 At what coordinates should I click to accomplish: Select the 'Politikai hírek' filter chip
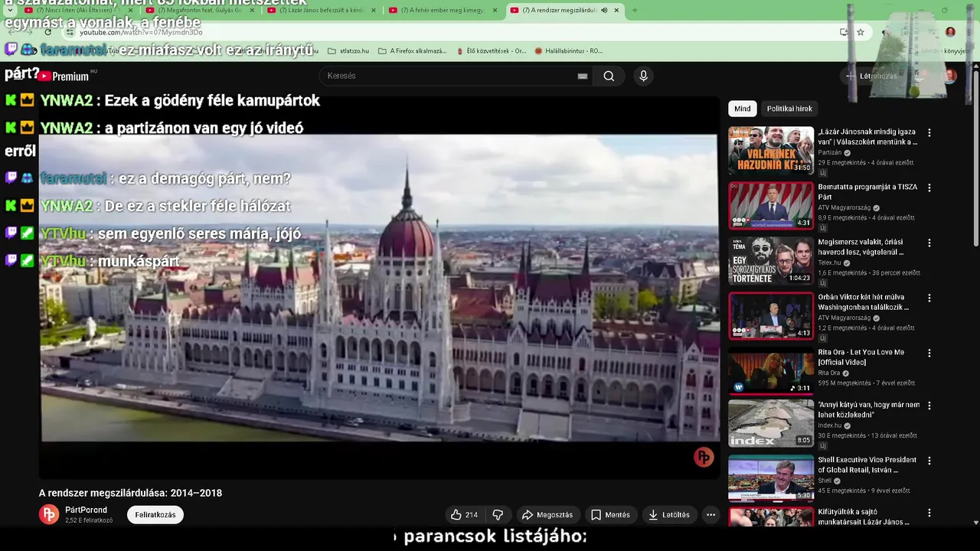pyautogui.click(x=789, y=109)
